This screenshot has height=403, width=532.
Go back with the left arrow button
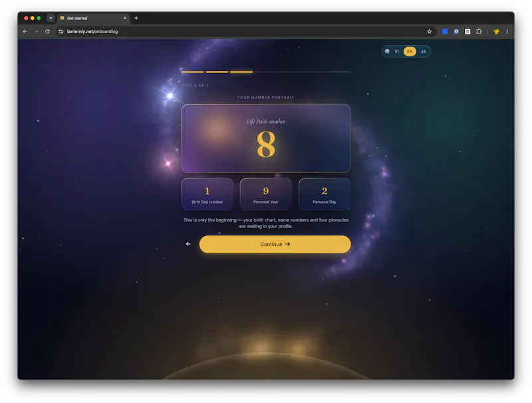pos(188,244)
